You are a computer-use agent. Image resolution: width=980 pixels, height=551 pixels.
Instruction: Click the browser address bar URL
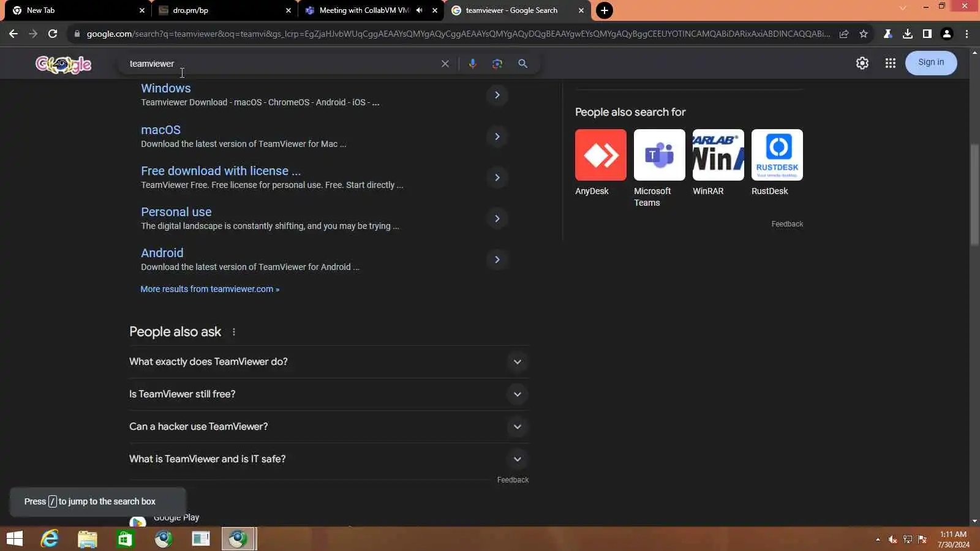(x=458, y=34)
